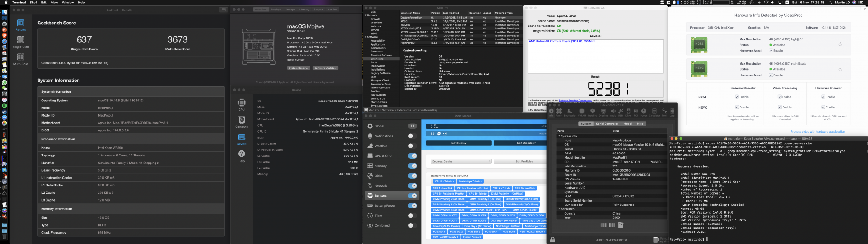Uncheck H264 Hardware Encoder Enable checkbox
The height and width of the screenshot is (244, 868).
click(823, 97)
